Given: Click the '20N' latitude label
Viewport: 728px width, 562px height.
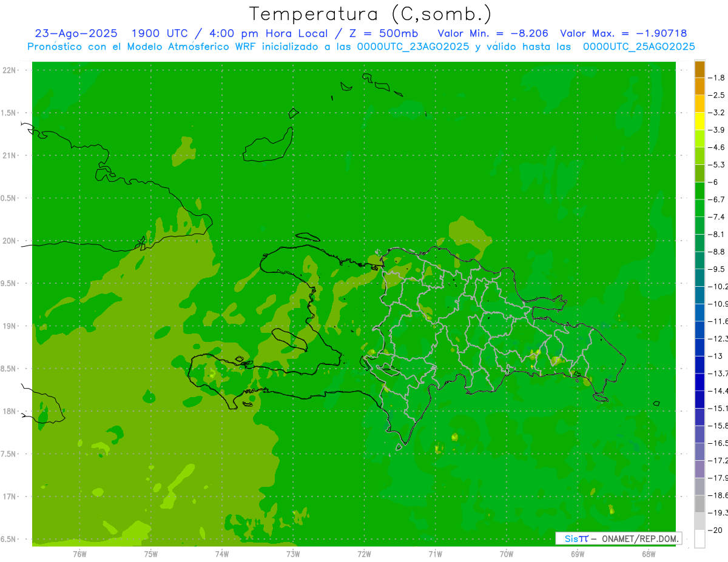Looking at the screenshot, I should point(10,241).
